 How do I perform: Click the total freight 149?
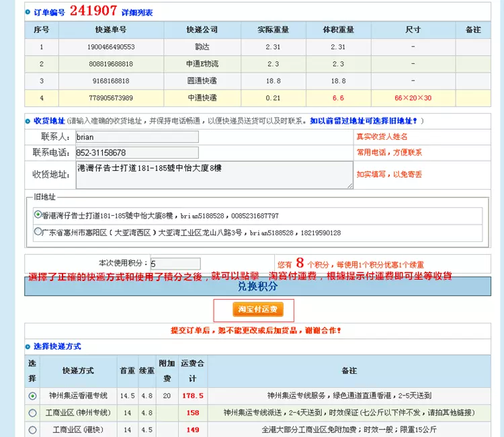(193, 430)
